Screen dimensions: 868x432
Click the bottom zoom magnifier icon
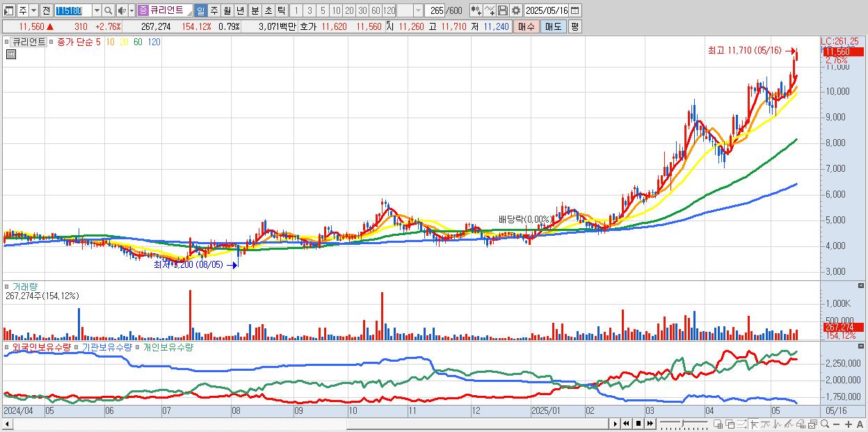[824, 424]
